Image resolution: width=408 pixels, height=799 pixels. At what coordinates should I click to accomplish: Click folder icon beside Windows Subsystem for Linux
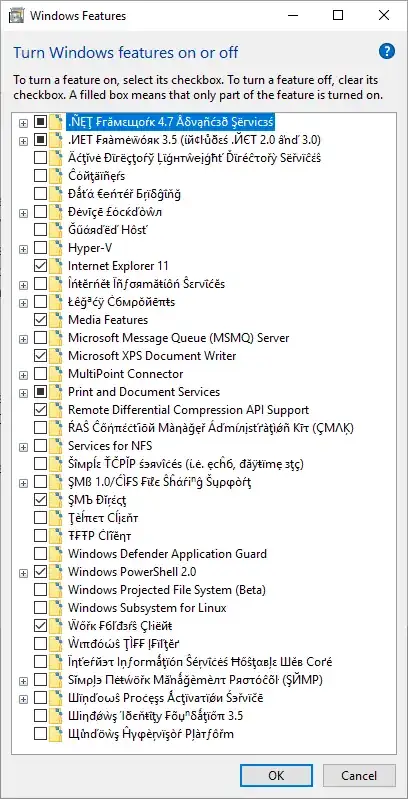coord(57,608)
